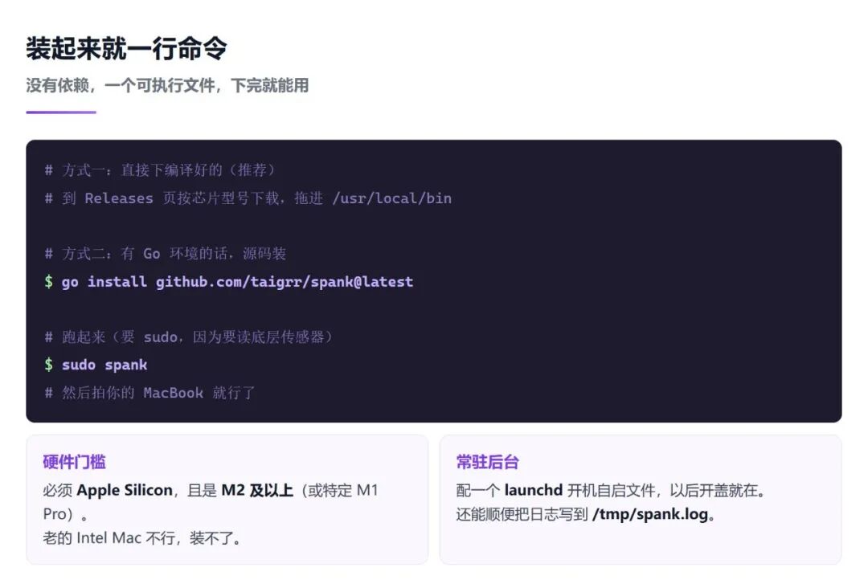Click the comment about needing sudo for sensors
Image resolution: width=868 pixels, height=588 pixels.
(188, 337)
